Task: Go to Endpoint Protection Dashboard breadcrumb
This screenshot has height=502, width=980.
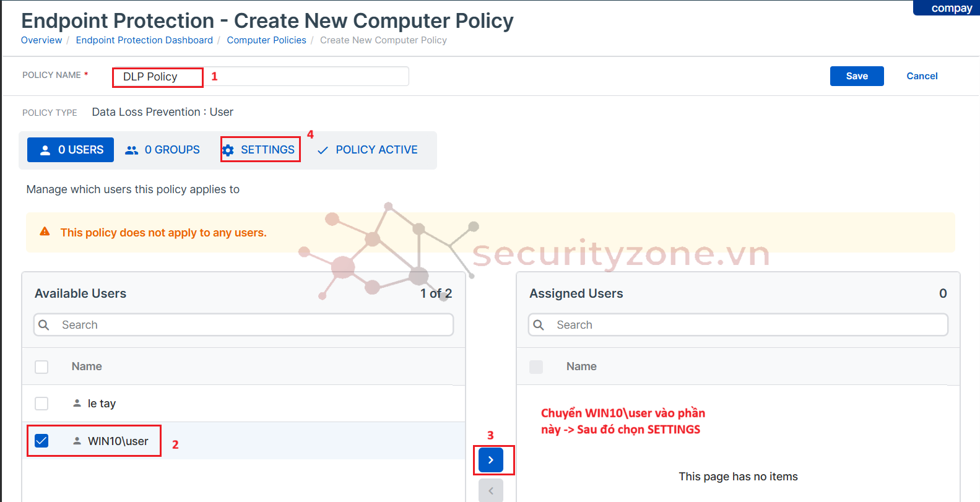Action: [x=144, y=40]
